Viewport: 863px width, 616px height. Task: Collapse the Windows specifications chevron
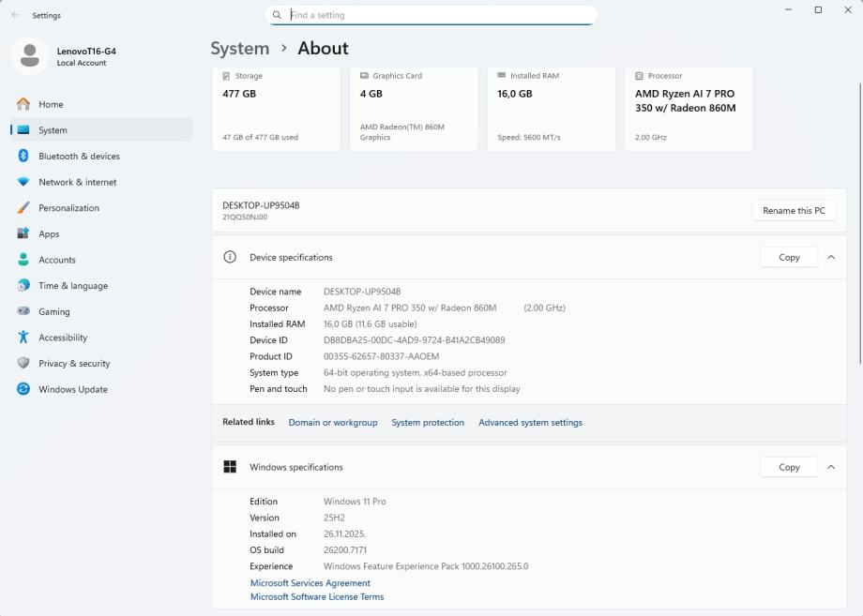pyautogui.click(x=830, y=467)
